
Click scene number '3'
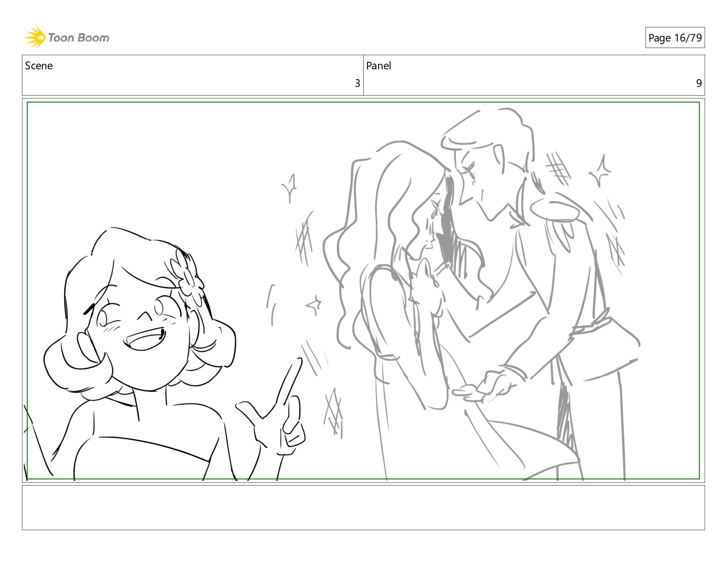(x=357, y=83)
